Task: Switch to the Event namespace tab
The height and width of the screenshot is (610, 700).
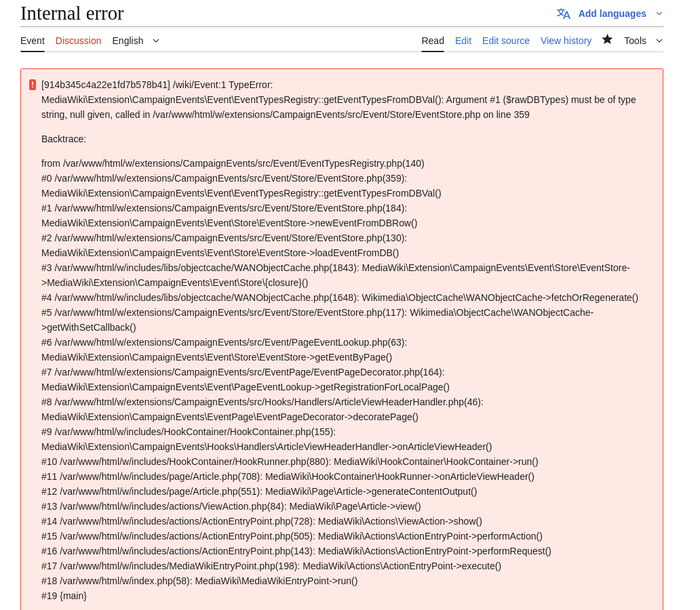Action: click(33, 41)
